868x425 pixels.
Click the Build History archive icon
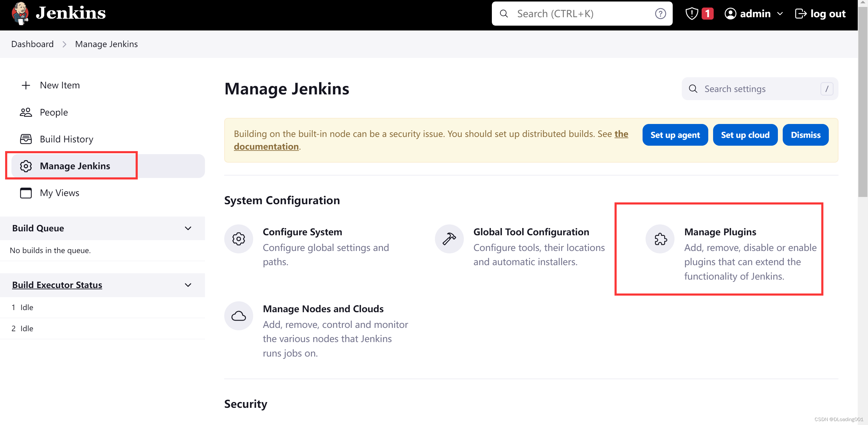pos(26,139)
